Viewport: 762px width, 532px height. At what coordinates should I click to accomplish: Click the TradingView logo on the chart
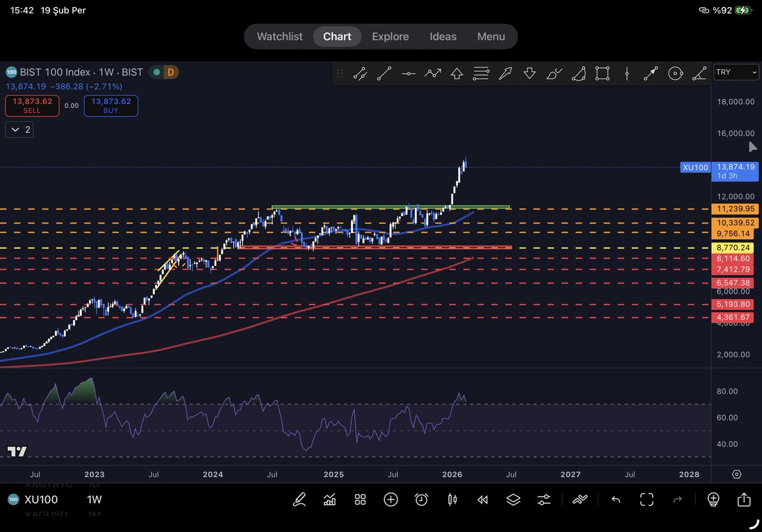point(17,451)
